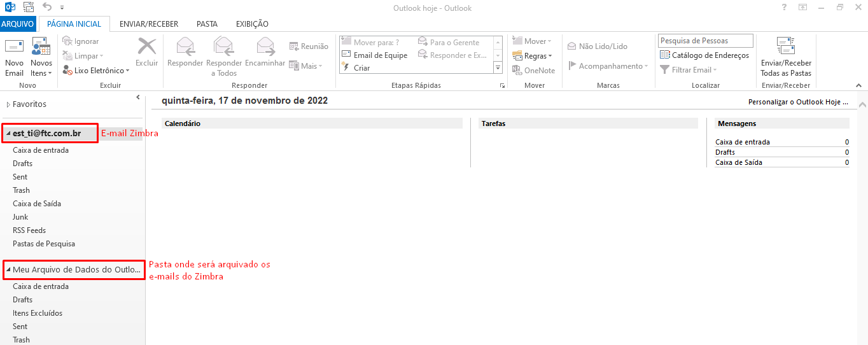
Task: Open Catálogo de Endereços address book
Action: (704, 55)
